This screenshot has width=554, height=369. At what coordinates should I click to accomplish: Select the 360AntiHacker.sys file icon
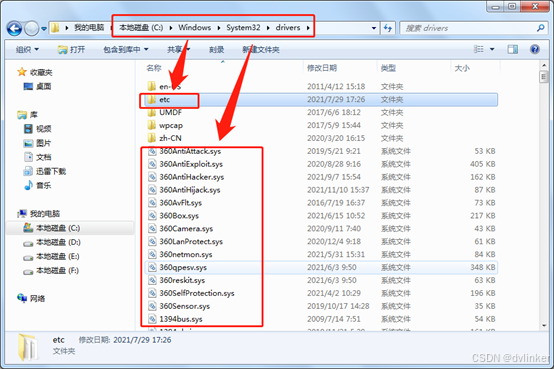[152, 177]
